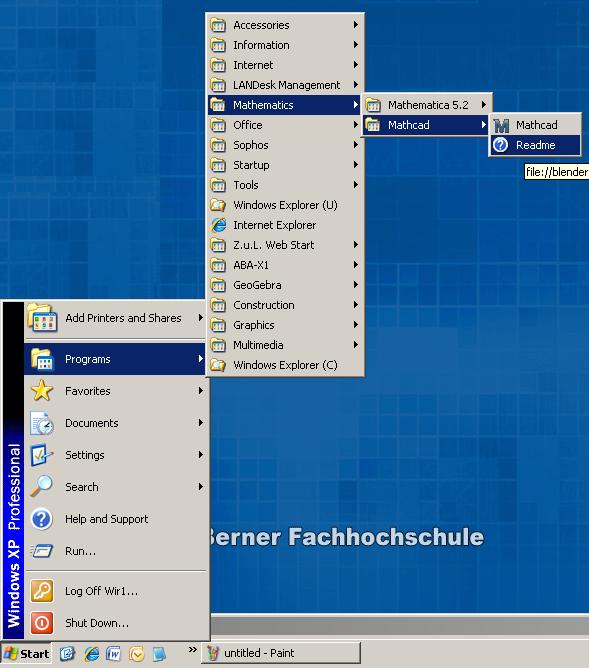Screen dimensions: 589x668
Task: Expand Accessories submenu arrow
Action: coord(356,25)
